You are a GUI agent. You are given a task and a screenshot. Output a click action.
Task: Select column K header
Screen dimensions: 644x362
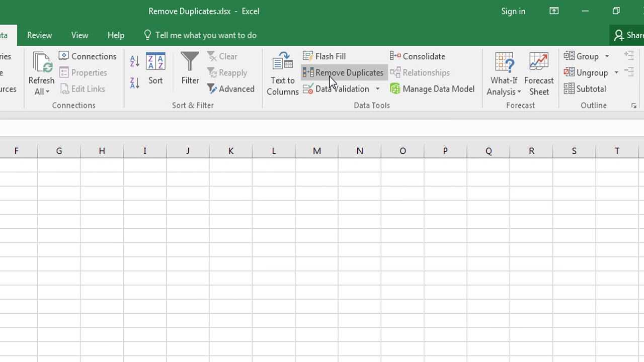coord(231,151)
